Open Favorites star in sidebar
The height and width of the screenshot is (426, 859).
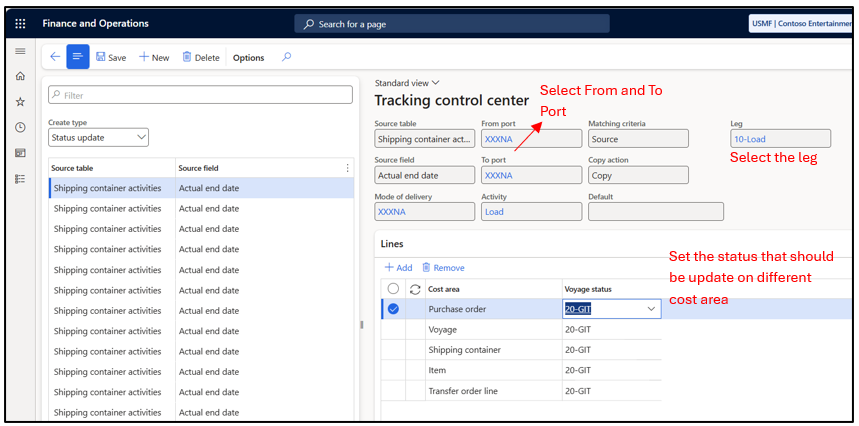20,101
